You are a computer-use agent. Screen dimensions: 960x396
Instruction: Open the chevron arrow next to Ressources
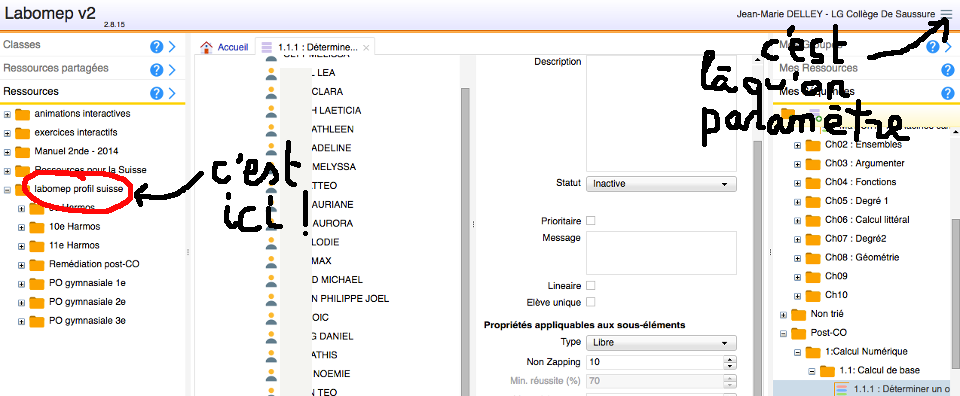[172, 93]
